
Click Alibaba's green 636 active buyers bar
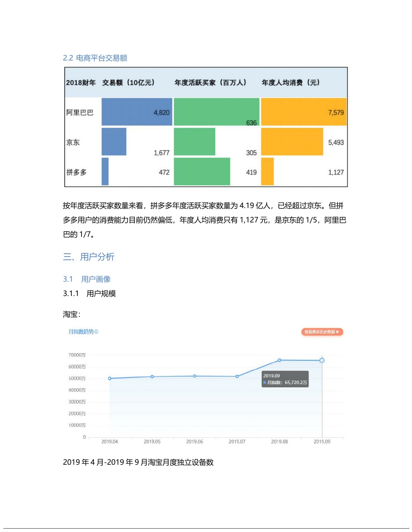click(216, 112)
